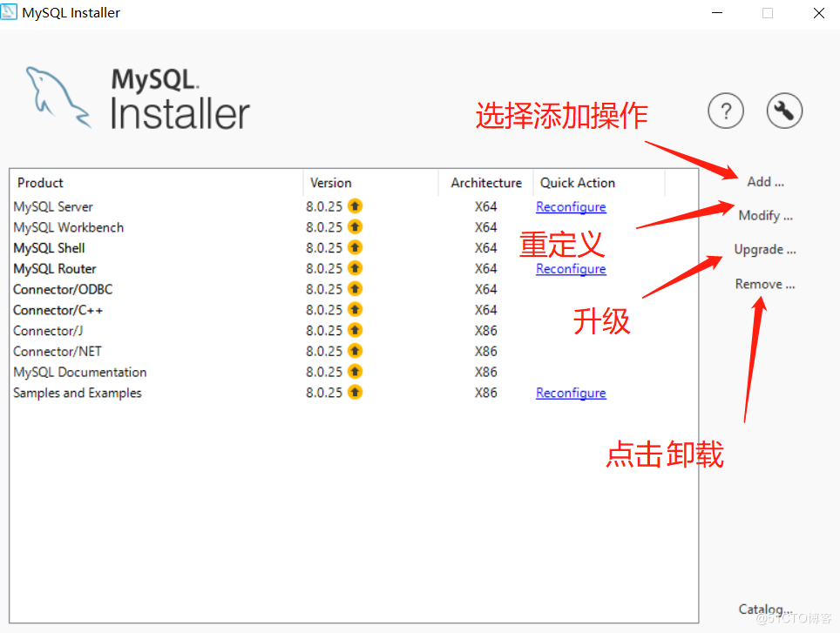Sort by the Architecture column header
Viewport: 840px width, 633px height.
486,183
